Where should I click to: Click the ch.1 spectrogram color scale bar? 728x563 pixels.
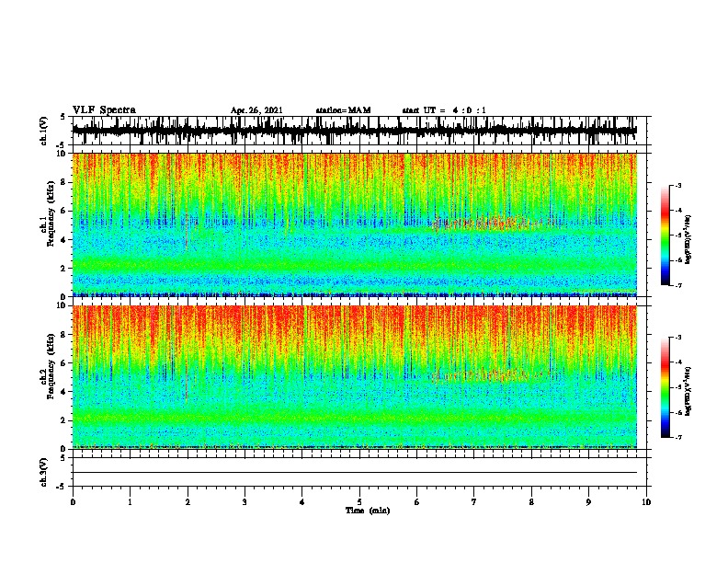[665, 236]
